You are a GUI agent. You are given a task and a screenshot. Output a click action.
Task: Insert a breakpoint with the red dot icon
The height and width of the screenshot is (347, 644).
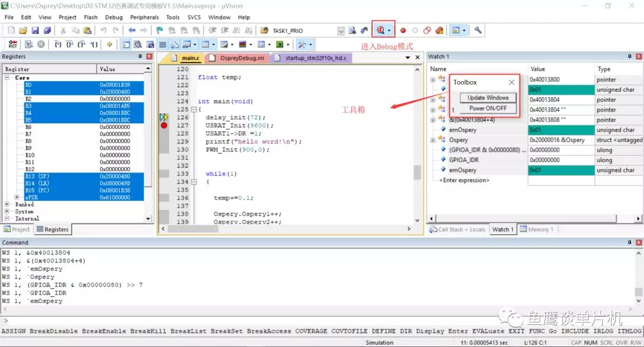click(x=403, y=30)
